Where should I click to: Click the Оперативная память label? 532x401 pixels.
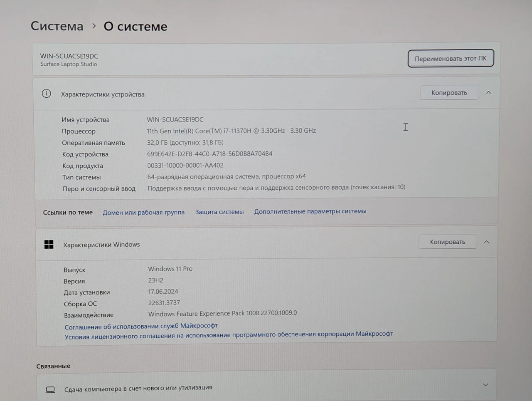coord(94,143)
